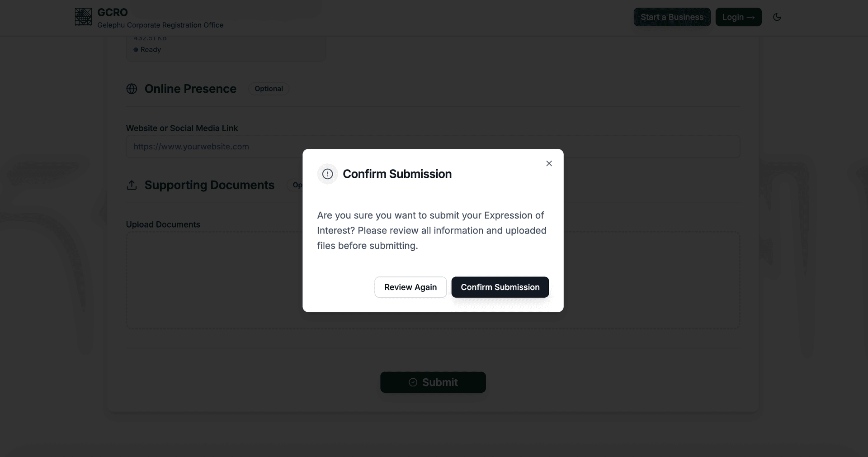Click the arrow icon inside the Login button
Viewport: 868px width, 457px height.
750,17
